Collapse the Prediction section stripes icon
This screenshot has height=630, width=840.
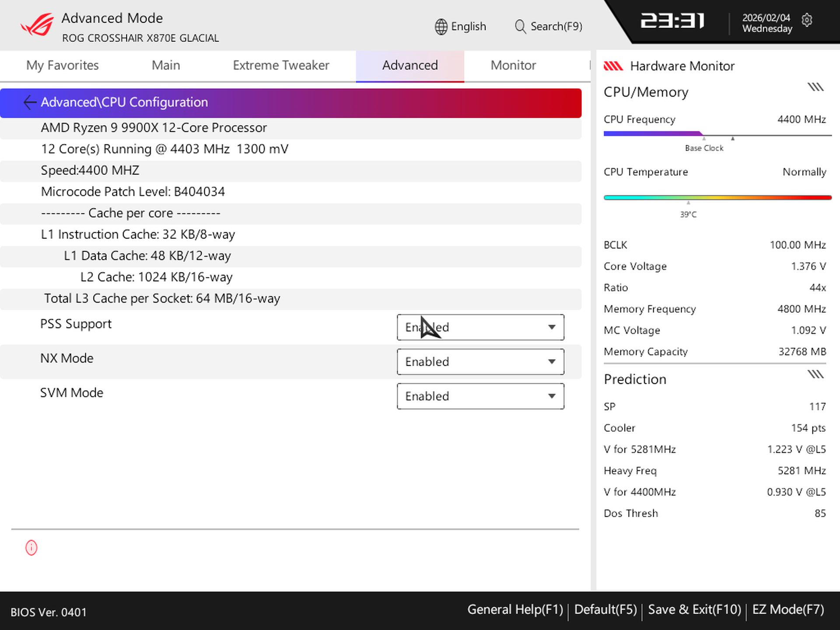[815, 374]
